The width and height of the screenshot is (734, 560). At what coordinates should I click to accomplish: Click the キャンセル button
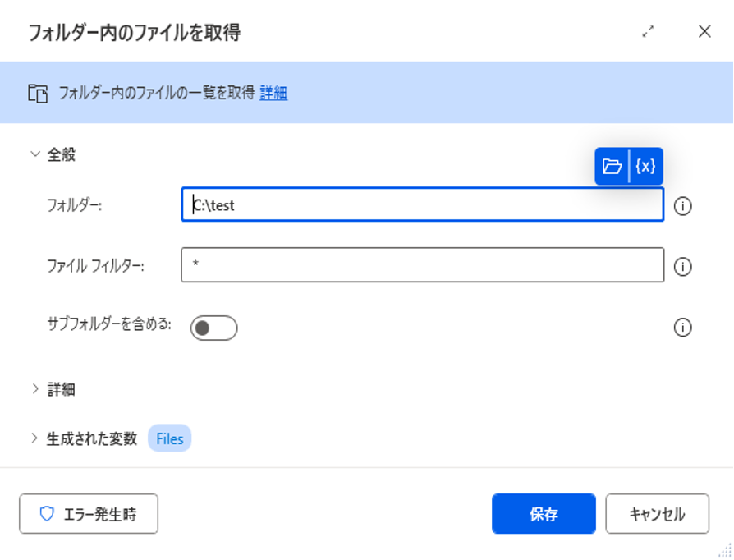[657, 514]
